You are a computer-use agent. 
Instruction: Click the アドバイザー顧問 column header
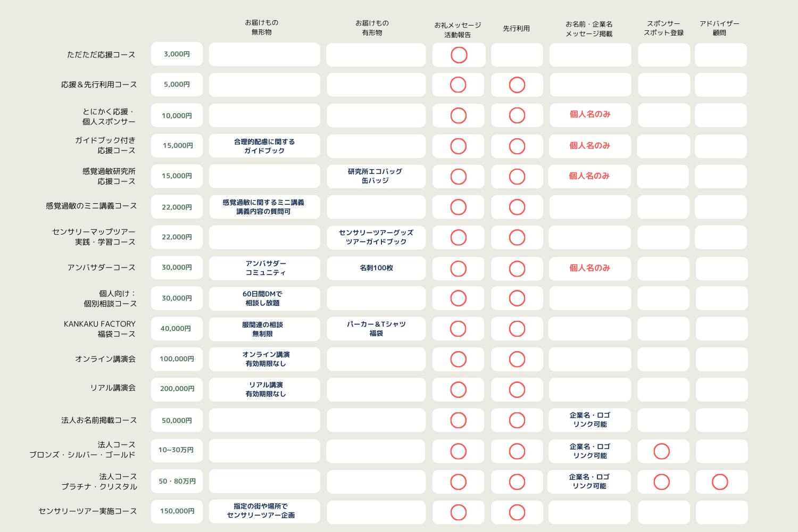(719, 28)
